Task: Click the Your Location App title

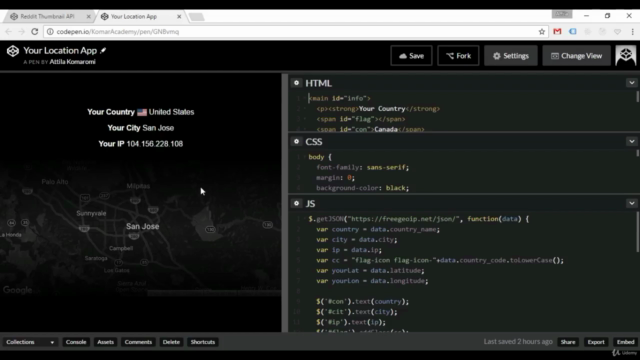Action: [x=60, y=51]
